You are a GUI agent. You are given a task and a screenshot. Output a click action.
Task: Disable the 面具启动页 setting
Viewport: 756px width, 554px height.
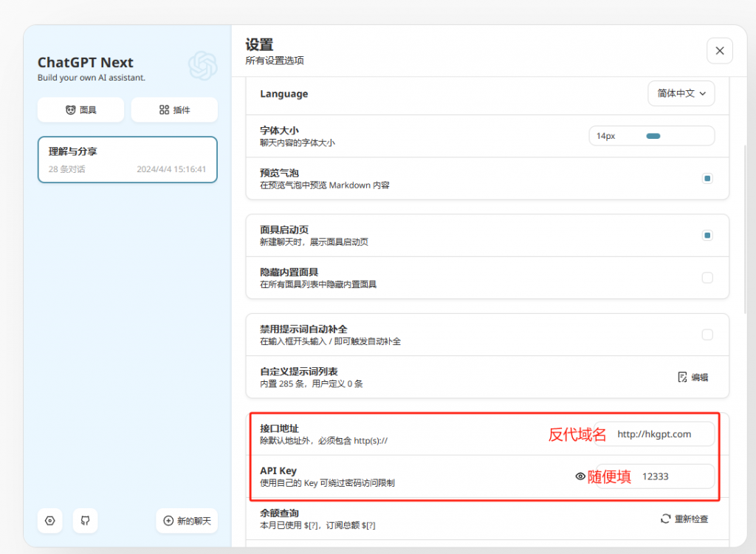[x=707, y=235]
